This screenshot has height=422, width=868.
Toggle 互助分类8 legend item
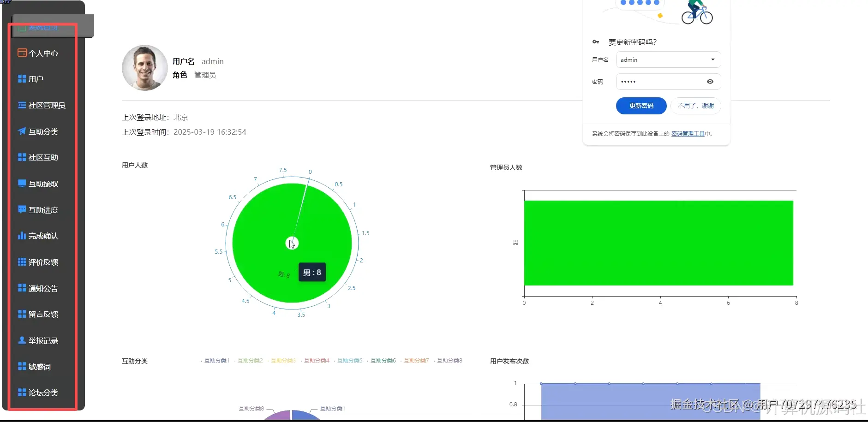(448, 361)
